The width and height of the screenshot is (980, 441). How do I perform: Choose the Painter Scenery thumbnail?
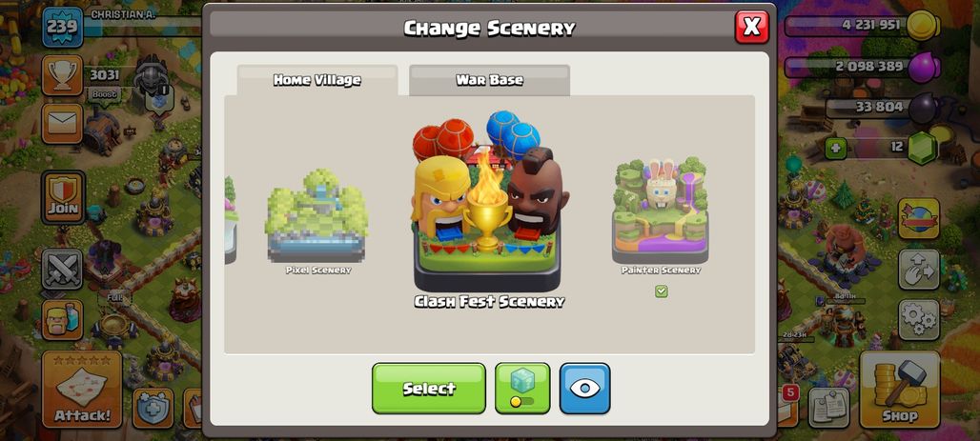point(661,211)
